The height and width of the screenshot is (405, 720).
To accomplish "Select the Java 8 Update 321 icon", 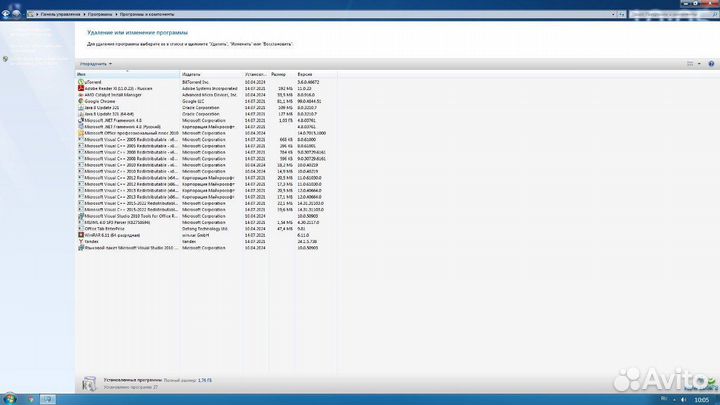I will click(80, 107).
